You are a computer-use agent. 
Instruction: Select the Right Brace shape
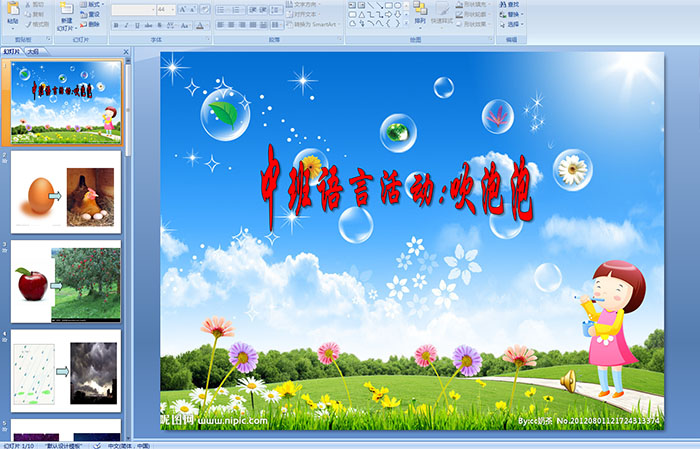[x=397, y=23]
